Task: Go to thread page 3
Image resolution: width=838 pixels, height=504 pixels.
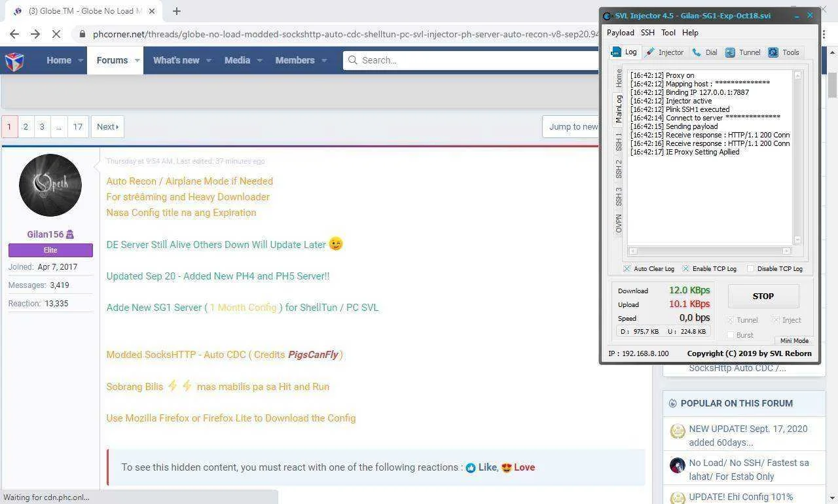Action: coord(42,127)
